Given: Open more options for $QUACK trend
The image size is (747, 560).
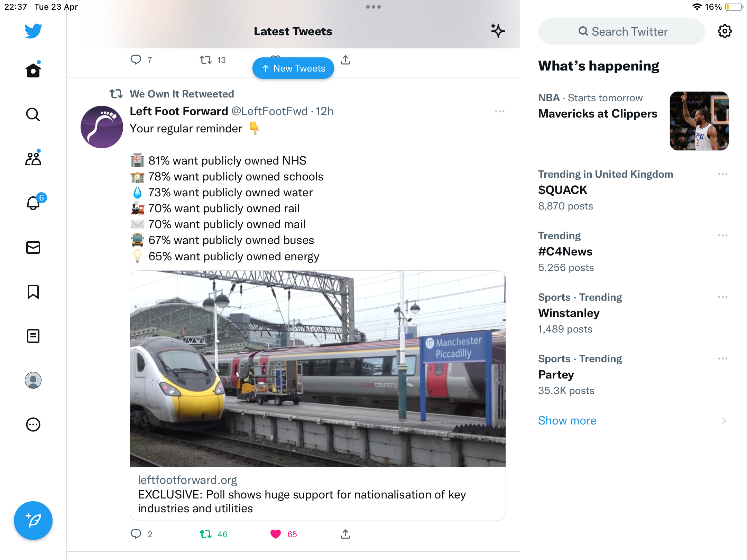Looking at the screenshot, I should click(x=723, y=174).
